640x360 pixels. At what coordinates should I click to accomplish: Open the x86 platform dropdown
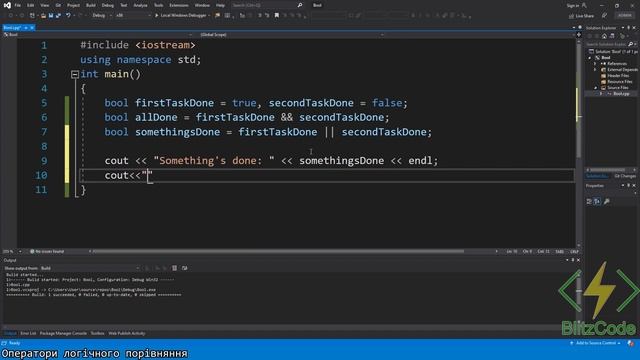tap(133, 16)
